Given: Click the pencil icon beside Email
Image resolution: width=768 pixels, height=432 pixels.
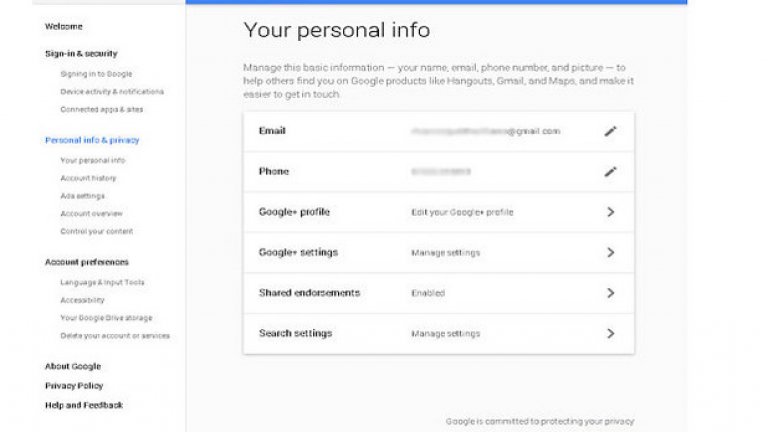Looking at the screenshot, I should (x=610, y=131).
